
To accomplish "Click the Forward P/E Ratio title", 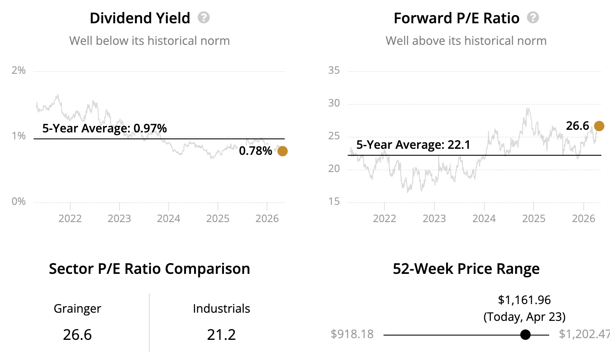I will pos(456,18).
